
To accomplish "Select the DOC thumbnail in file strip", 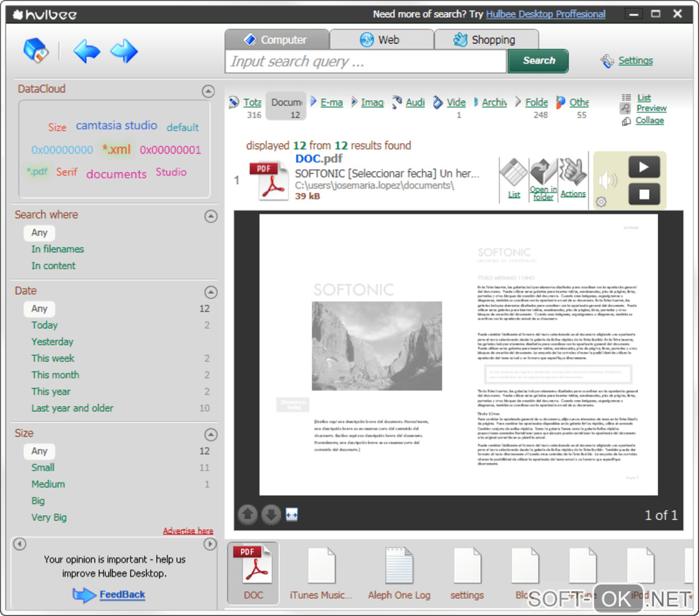I will (x=253, y=573).
